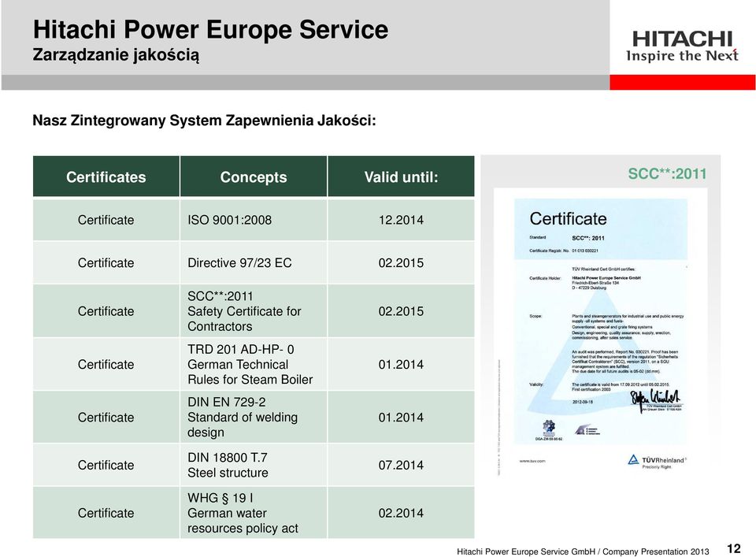Click "Certificate" in the WHG § 19 I row
This screenshot has width=756, height=557.
click(106, 513)
